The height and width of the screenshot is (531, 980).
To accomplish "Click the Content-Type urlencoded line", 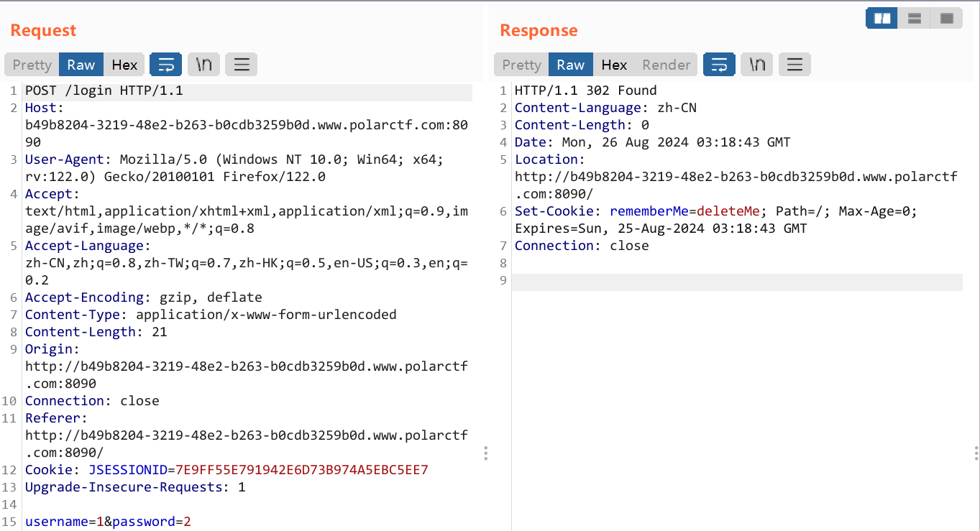I will point(211,315).
